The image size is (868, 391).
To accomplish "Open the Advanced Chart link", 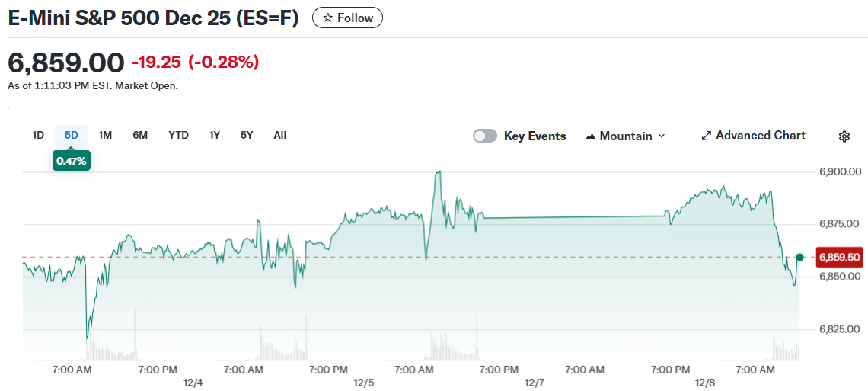I will pyautogui.click(x=753, y=136).
